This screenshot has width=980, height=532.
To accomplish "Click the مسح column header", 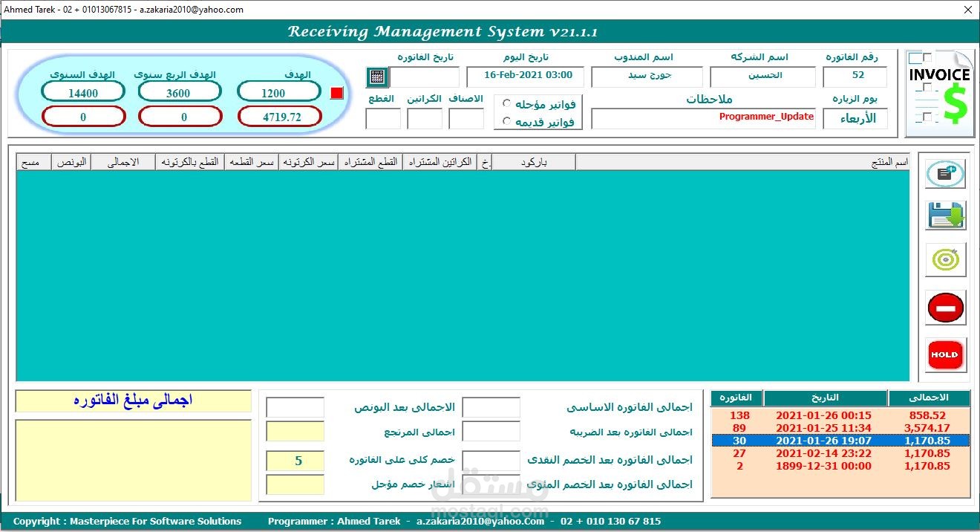I will coord(34,162).
